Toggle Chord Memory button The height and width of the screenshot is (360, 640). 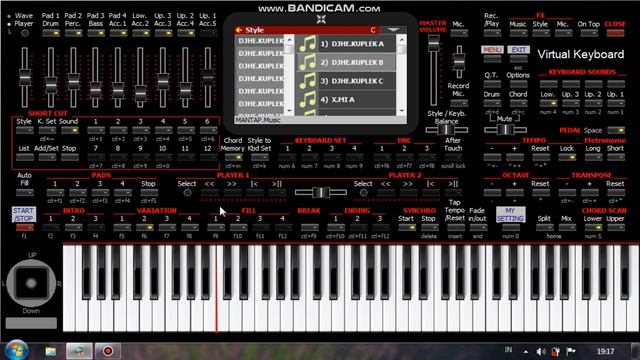tap(233, 157)
